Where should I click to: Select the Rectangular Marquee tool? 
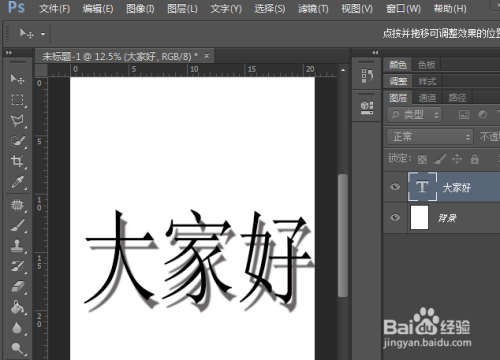click(x=17, y=99)
